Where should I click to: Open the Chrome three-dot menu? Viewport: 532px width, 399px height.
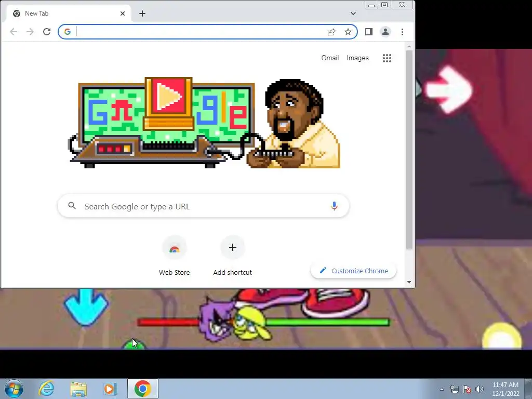click(x=403, y=32)
